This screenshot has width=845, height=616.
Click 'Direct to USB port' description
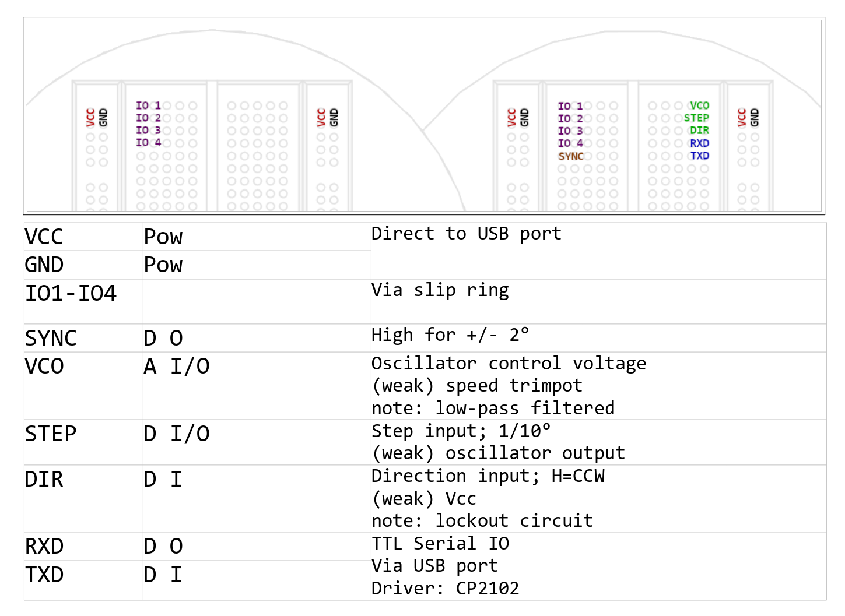[467, 234]
